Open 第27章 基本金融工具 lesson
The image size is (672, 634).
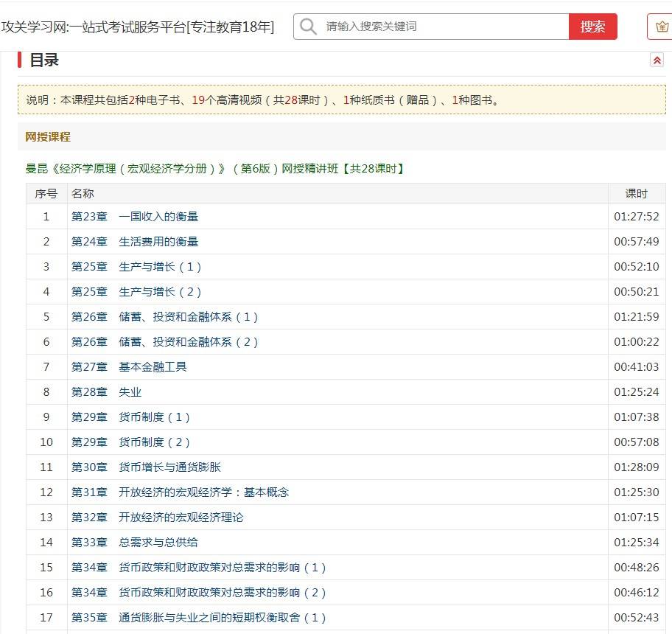tap(129, 367)
